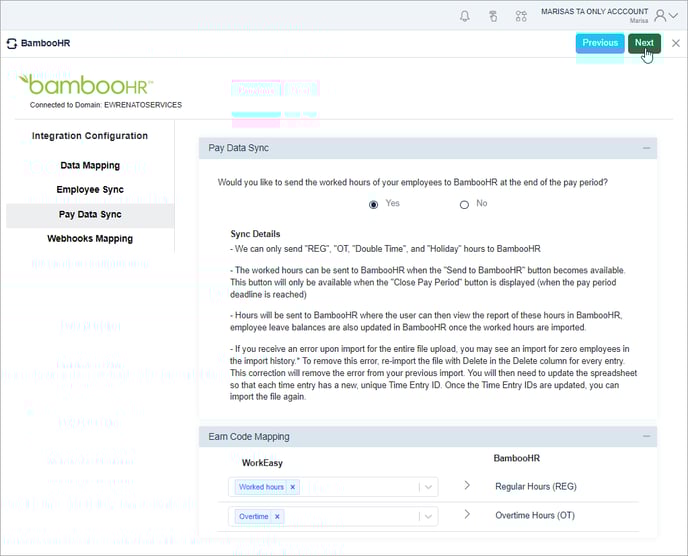Go to the Webhooks Mapping step

point(90,239)
